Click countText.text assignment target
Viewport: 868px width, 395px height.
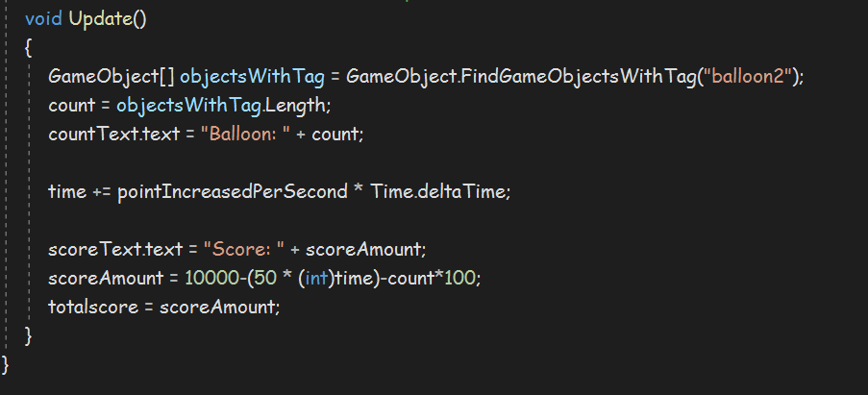114,134
